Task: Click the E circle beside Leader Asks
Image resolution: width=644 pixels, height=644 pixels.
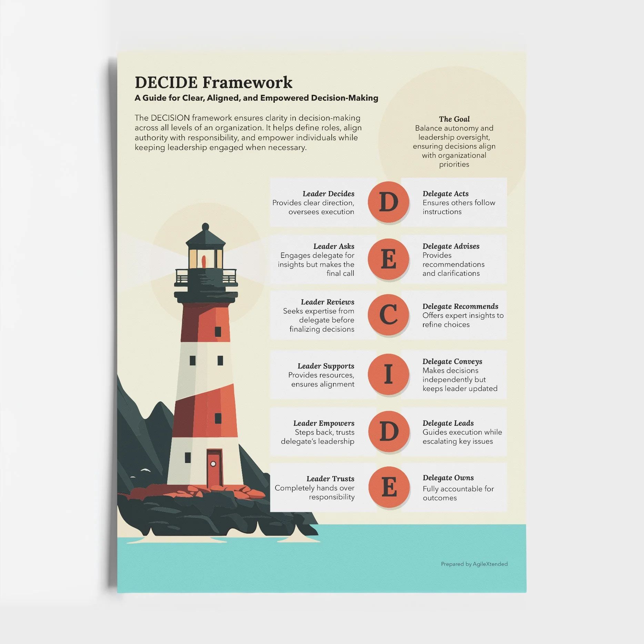Action: coord(389,259)
